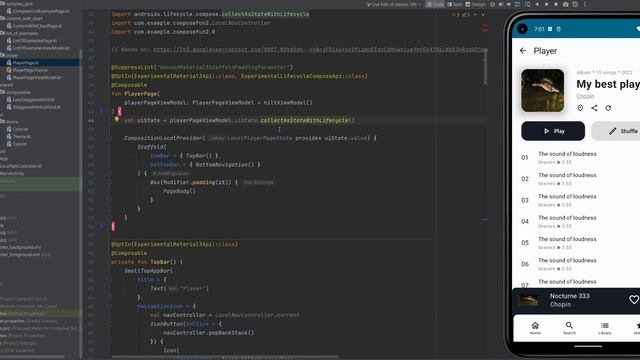Viewport: 640px width, 360px height.
Task: Tap the location pin icon under Chopin
Action: click(x=580, y=108)
